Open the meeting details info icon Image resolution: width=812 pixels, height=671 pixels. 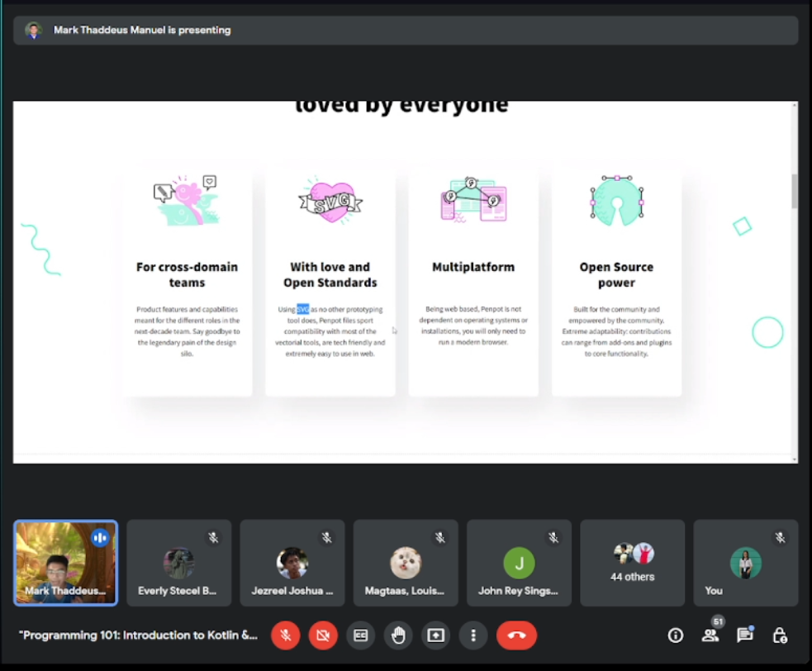point(675,635)
